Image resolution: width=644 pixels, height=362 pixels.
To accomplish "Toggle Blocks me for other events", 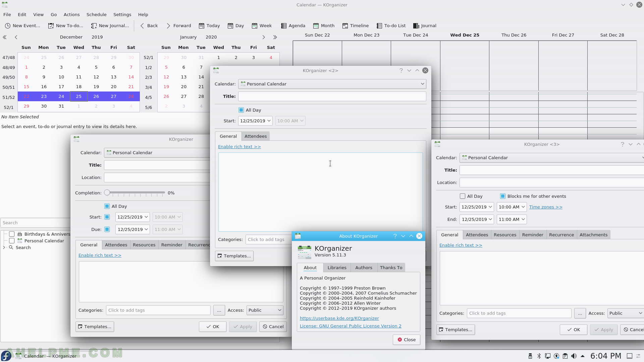I will [x=503, y=196].
